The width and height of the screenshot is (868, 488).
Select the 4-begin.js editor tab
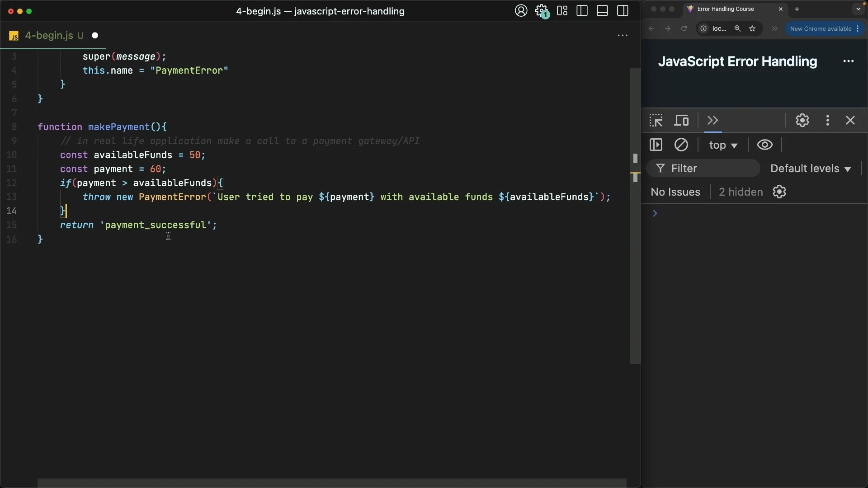pyautogui.click(x=49, y=35)
